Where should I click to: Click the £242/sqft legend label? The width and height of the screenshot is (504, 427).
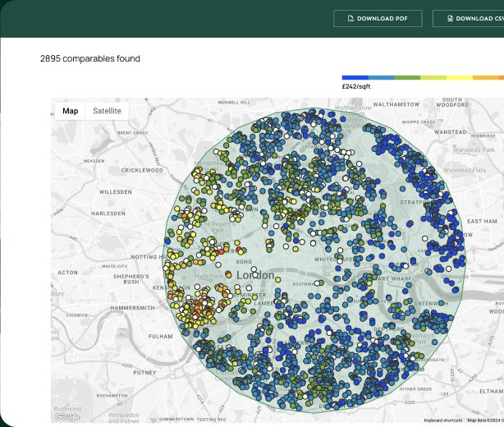coord(356,86)
